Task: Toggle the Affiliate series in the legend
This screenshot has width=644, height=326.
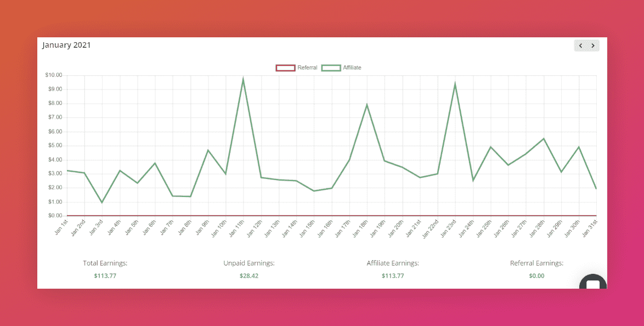Action: point(341,68)
